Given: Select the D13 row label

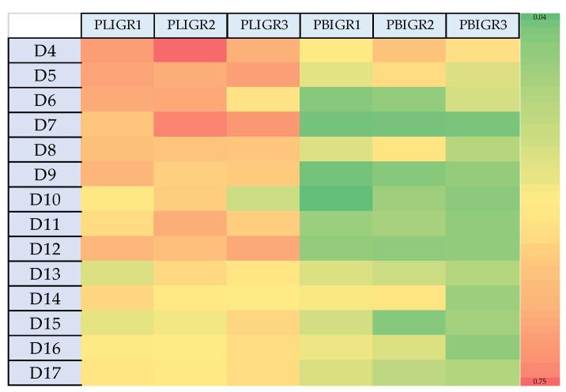Looking at the screenshot, I should (x=44, y=273).
